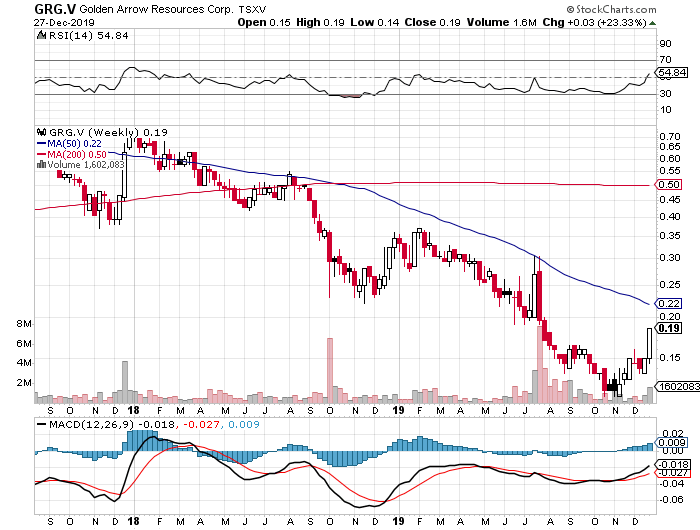Image resolution: width=700 pixels, height=530 pixels.
Task: Click the GRG.V ticker symbol title
Action: point(55,9)
